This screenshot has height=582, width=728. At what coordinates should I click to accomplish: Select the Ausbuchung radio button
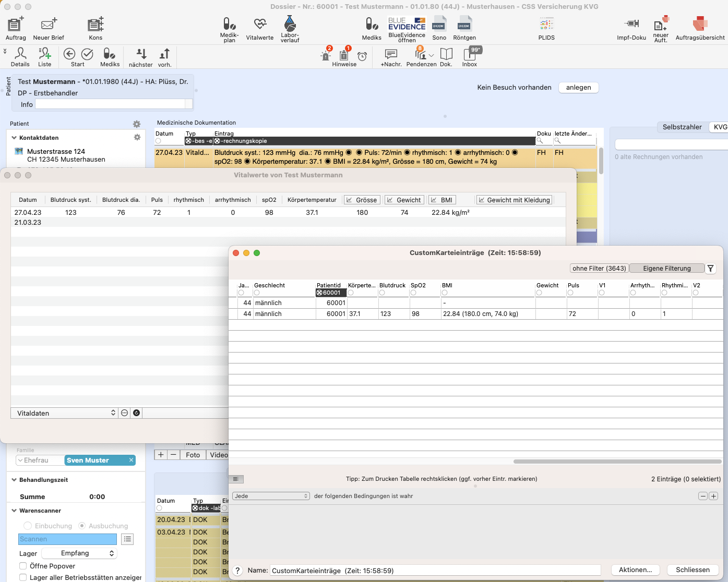click(x=82, y=526)
